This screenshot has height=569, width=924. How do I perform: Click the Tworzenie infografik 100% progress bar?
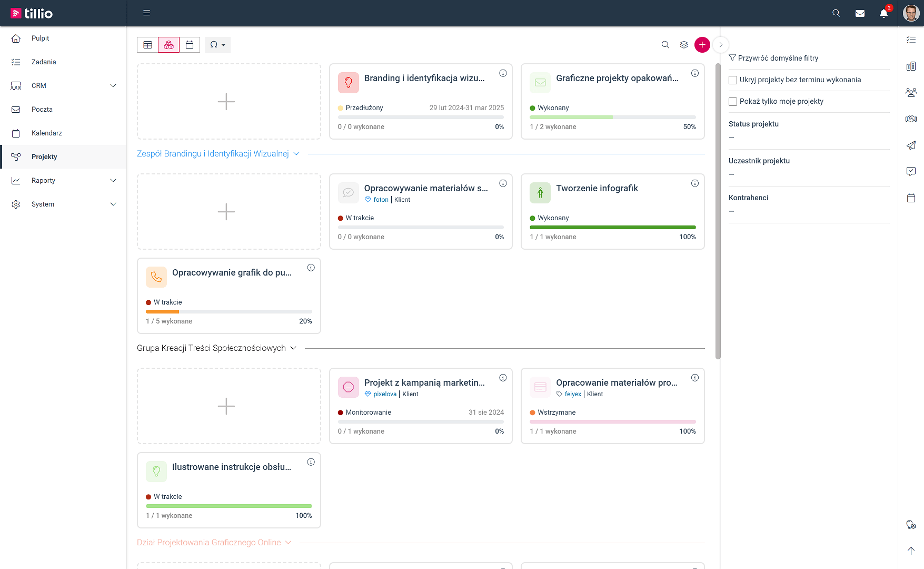[613, 227]
